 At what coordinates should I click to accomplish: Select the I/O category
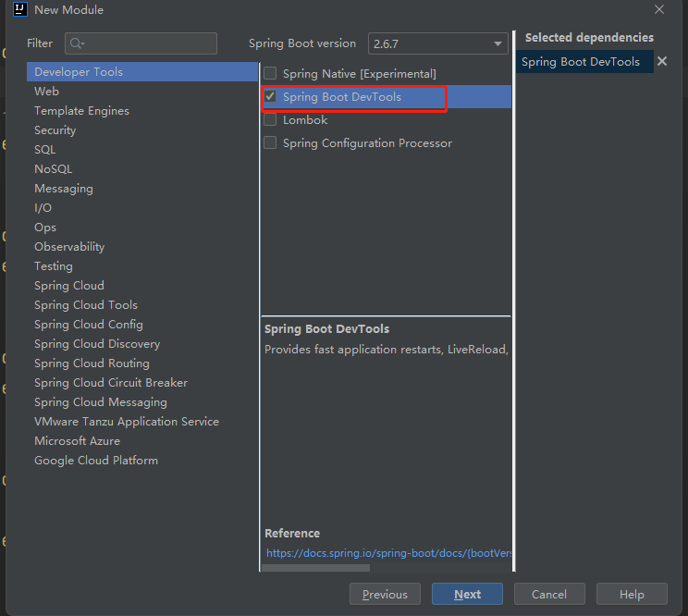[142, 207]
